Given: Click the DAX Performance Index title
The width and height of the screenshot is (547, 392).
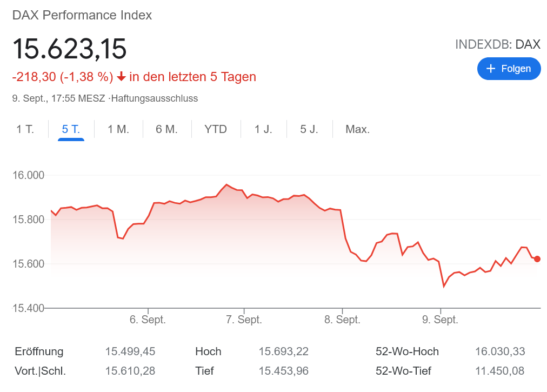Looking at the screenshot, I should pyautogui.click(x=82, y=15).
